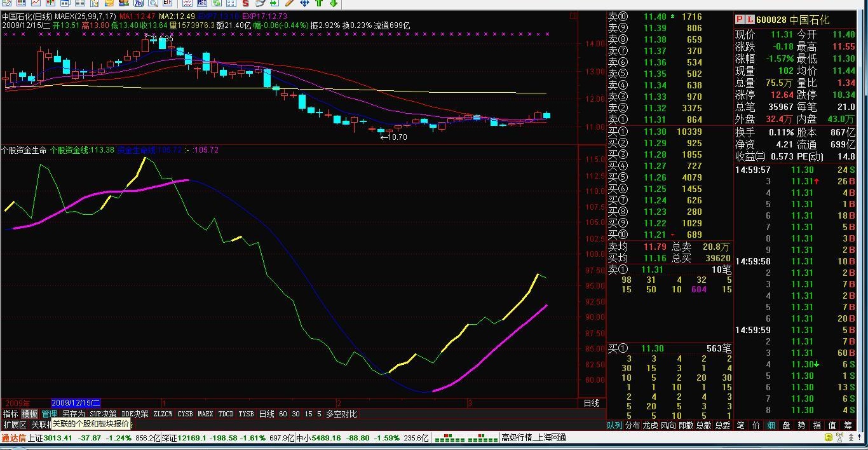
Task: Click the 扩展区 button
Action: coord(15,425)
